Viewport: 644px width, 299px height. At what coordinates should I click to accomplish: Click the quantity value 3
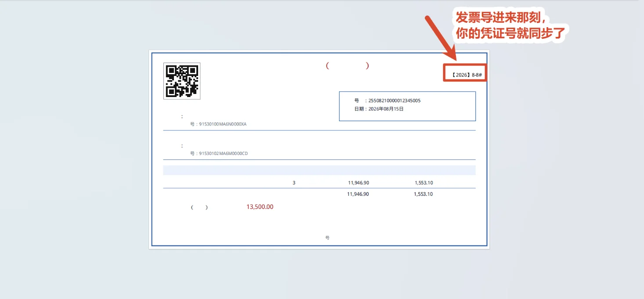tap(294, 183)
